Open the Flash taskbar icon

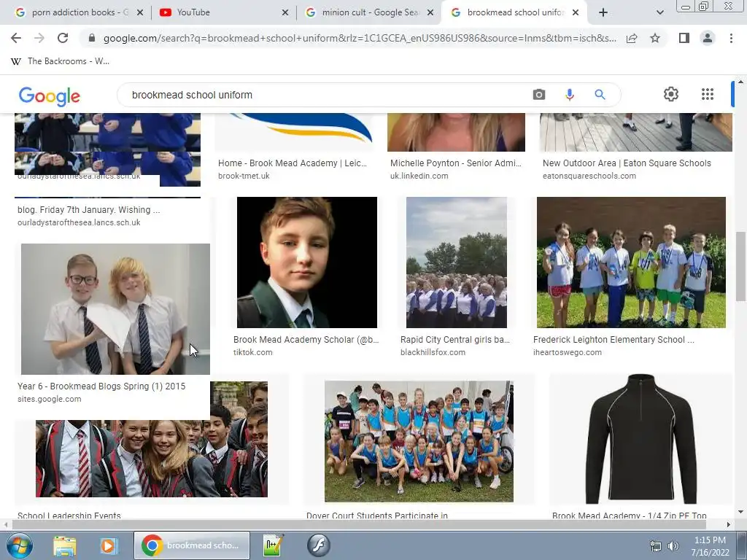point(318,545)
